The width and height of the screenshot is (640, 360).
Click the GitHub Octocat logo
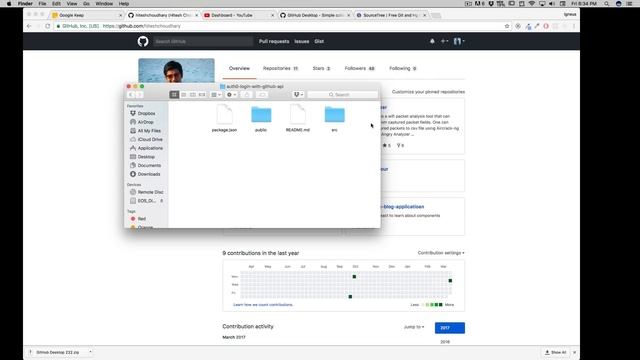click(143, 41)
